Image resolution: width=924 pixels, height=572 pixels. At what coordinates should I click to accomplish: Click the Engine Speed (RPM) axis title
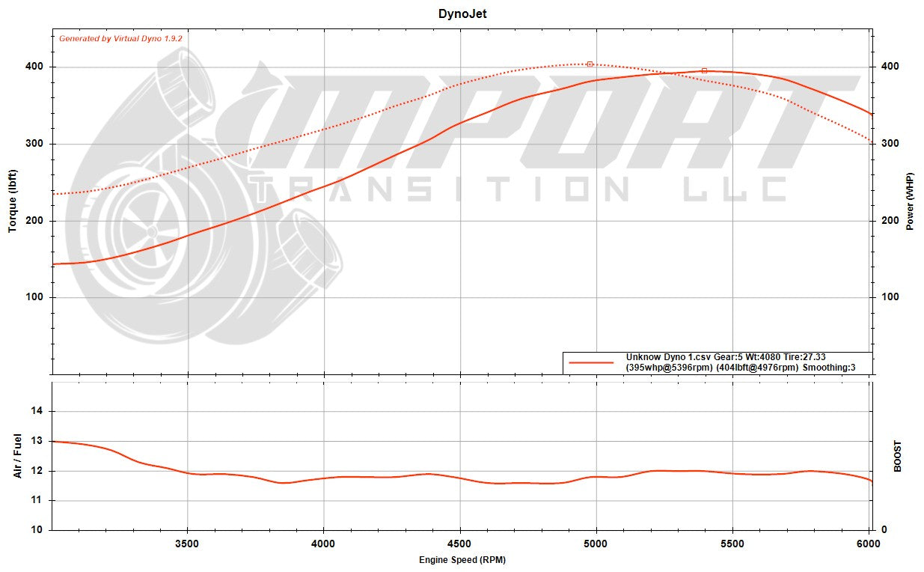[462, 560]
